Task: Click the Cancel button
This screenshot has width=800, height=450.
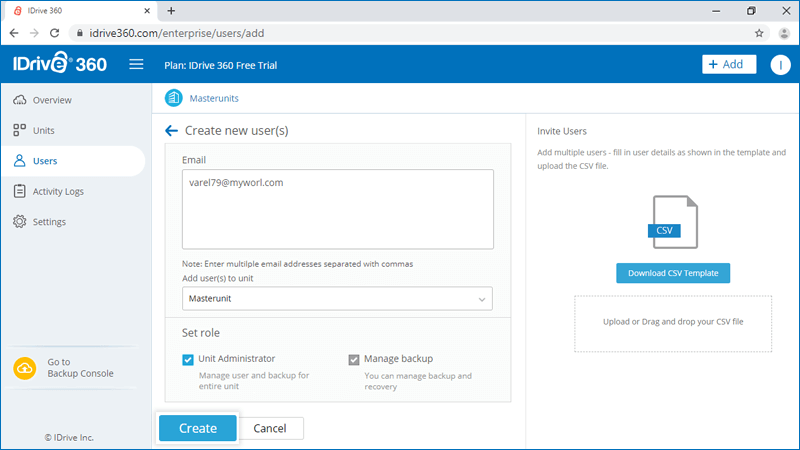Action: pyautogui.click(x=270, y=428)
